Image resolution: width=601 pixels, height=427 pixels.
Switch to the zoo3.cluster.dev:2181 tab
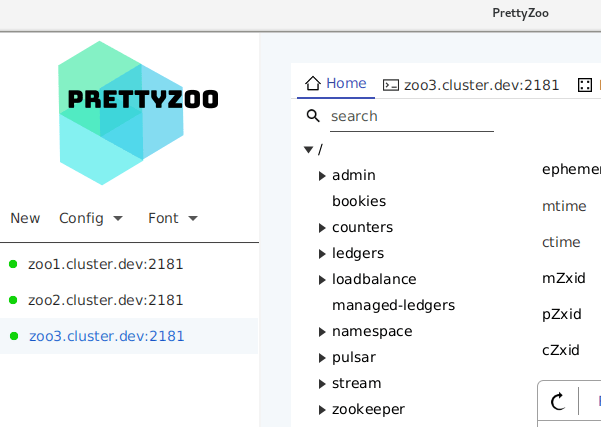pos(481,85)
